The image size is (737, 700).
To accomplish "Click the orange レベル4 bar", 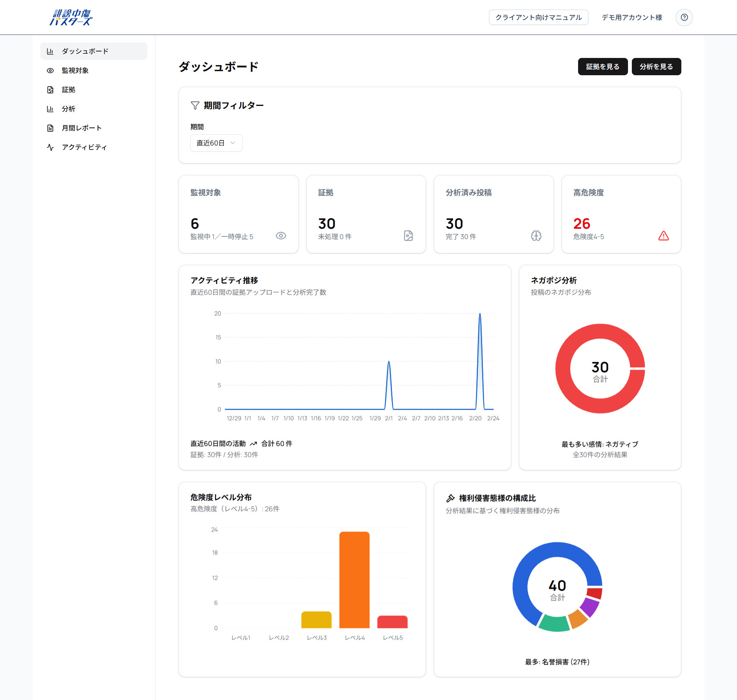I will pyautogui.click(x=354, y=579).
